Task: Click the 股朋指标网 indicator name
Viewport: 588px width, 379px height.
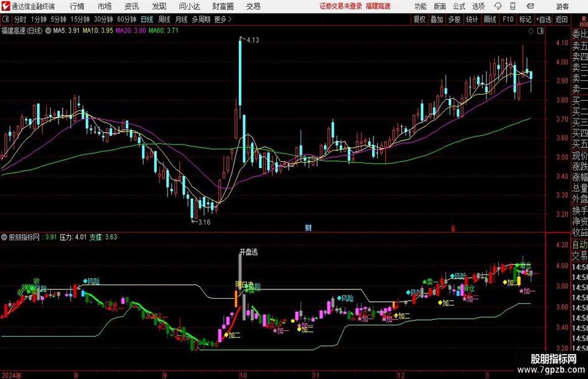Action: 24,237
